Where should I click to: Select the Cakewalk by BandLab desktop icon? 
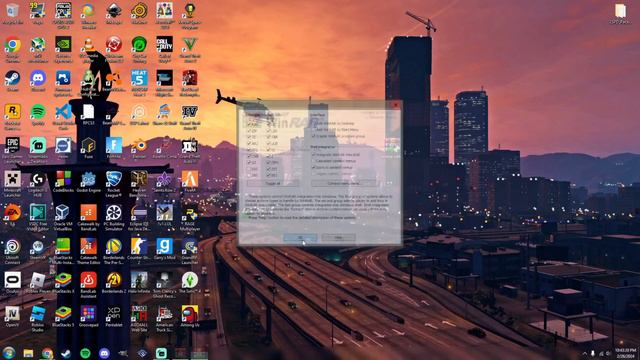coord(88,217)
